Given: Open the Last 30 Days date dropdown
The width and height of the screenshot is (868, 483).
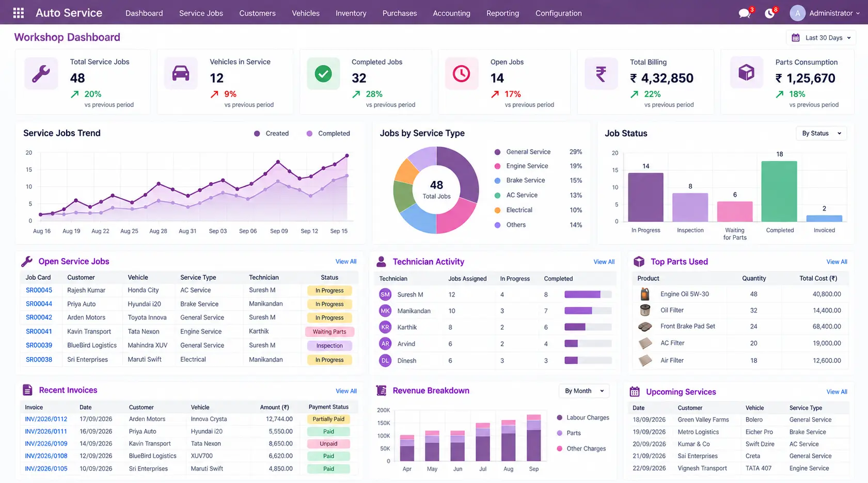Looking at the screenshot, I should pos(821,38).
